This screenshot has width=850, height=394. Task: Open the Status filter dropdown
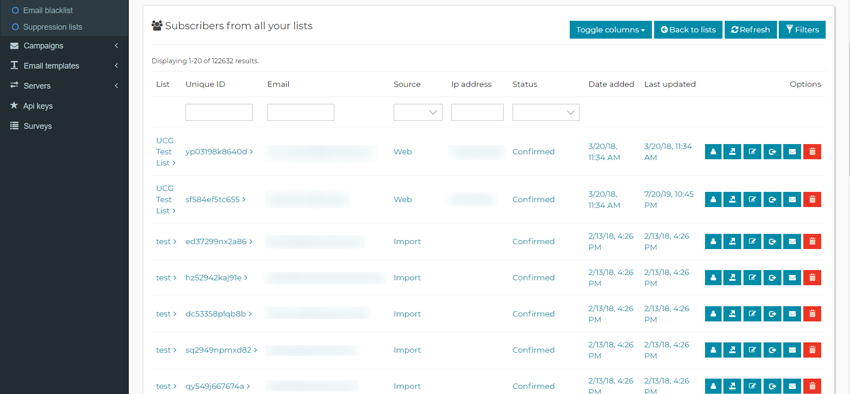coord(546,112)
